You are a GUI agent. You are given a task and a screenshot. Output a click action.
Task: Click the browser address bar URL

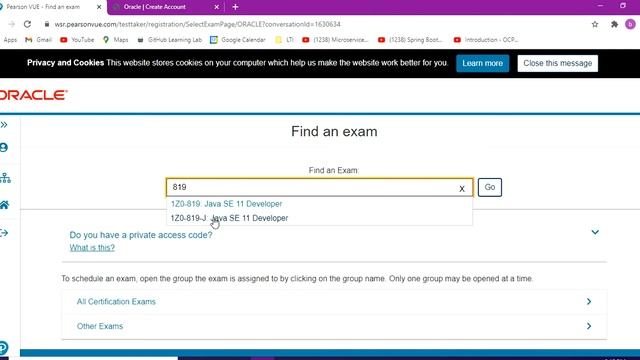click(198, 24)
